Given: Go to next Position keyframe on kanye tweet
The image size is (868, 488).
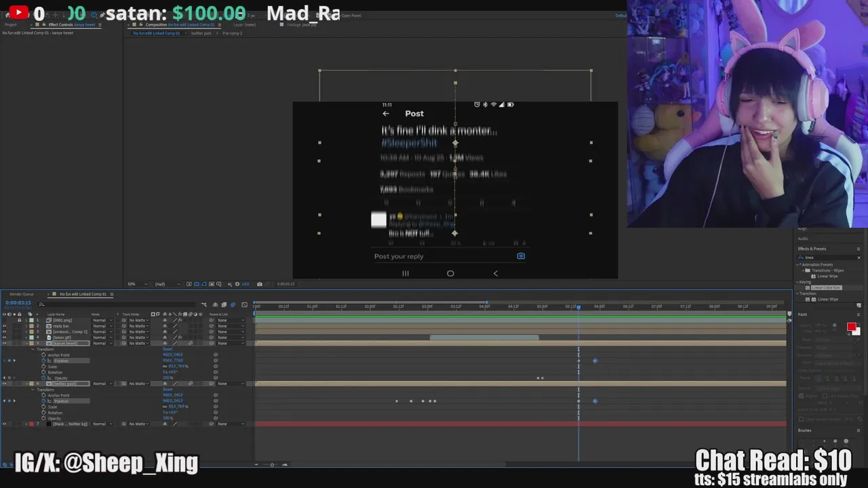Looking at the screenshot, I should click(14, 361).
